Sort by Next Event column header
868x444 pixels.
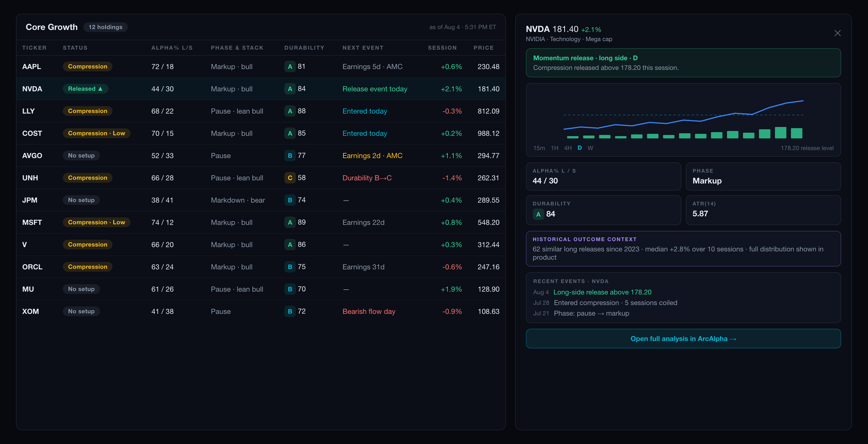coord(363,48)
